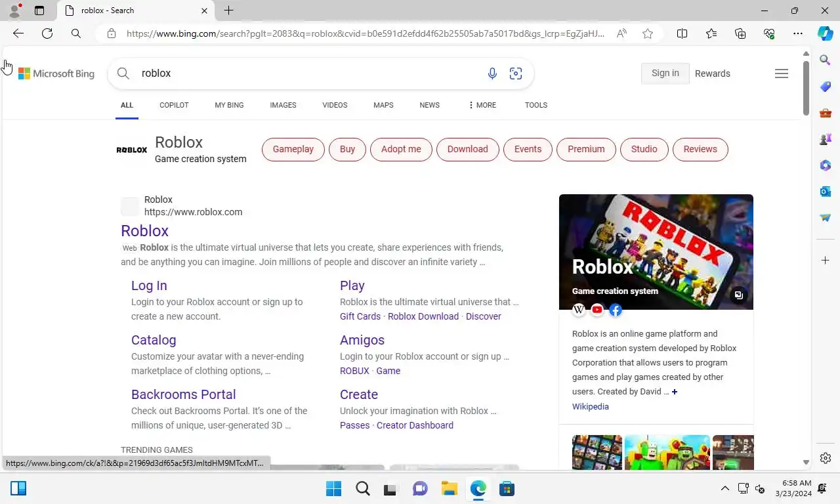Viewport: 840px width, 504px height.
Task: Open sidebar Search icon
Action: click(x=826, y=60)
